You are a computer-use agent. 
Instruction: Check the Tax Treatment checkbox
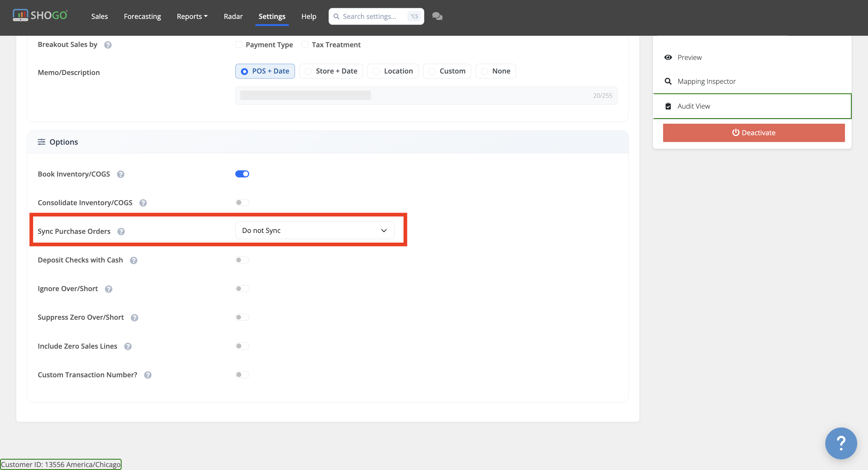pos(305,45)
